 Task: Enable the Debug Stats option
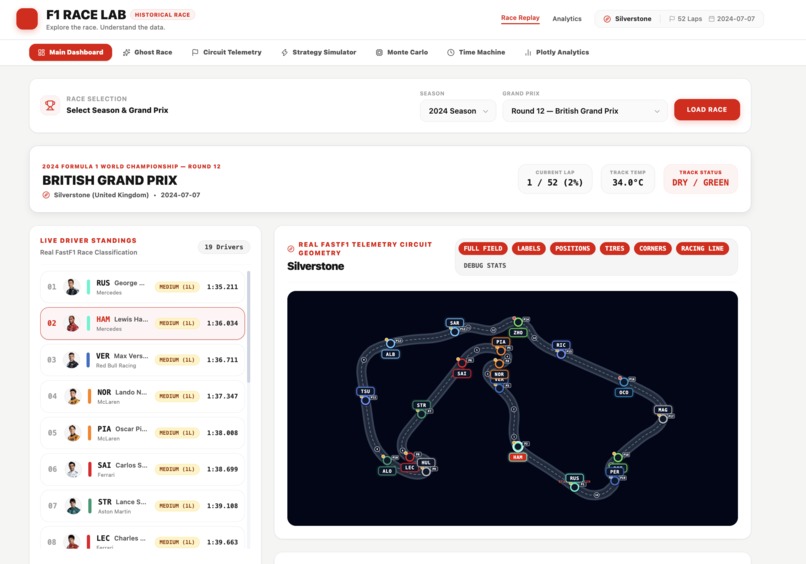[x=485, y=266]
